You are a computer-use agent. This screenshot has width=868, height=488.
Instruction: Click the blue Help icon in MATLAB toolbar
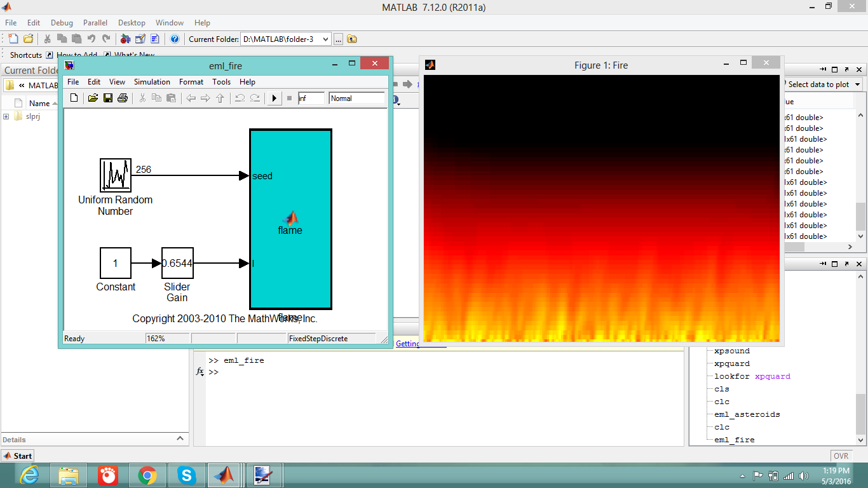[x=175, y=39]
